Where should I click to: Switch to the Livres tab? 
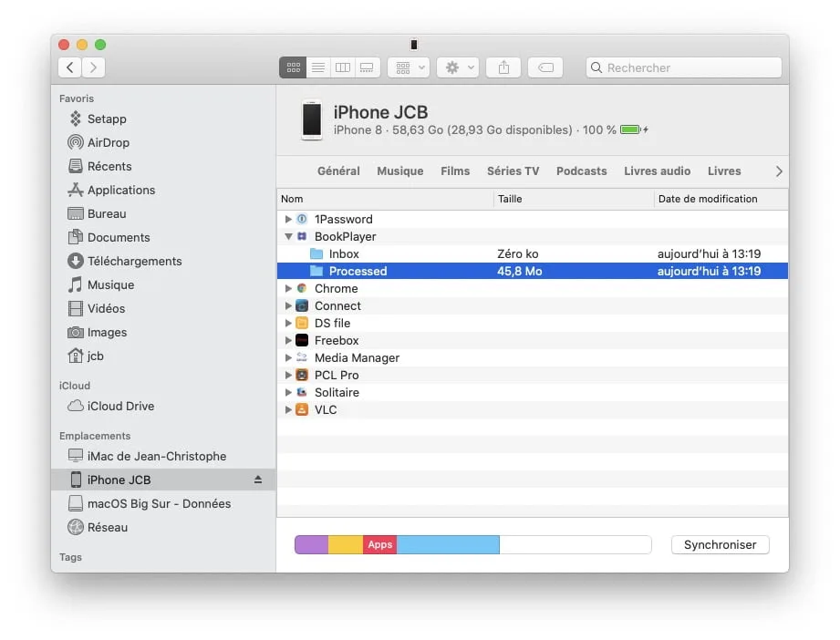(x=724, y=170)
